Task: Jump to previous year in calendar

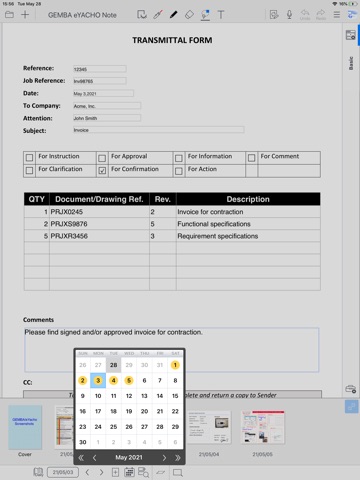Action: [x=81, y=458]
